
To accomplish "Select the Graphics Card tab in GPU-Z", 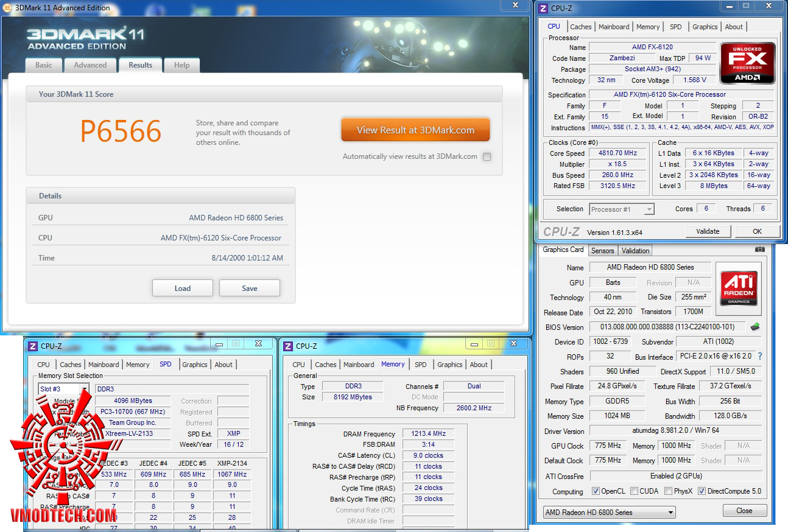I will point(563,250).
